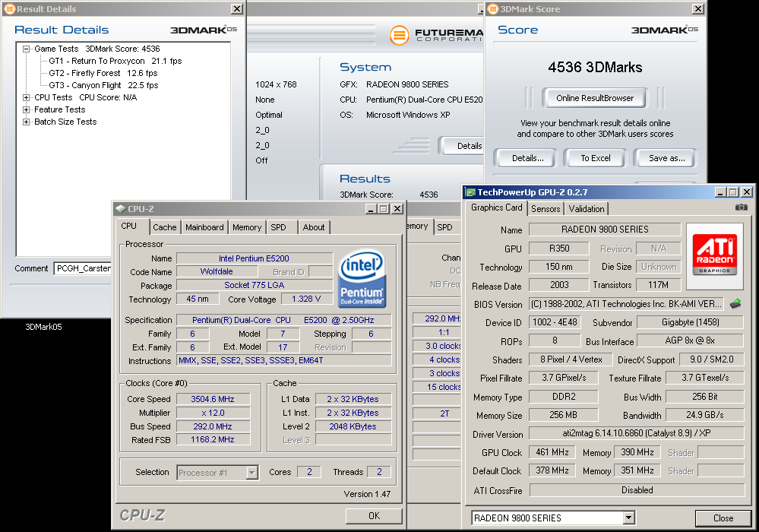Image resolution: width=759 pixels, height=532 pixels.
Task: Click the Details button under System
Action: [462, 146]
